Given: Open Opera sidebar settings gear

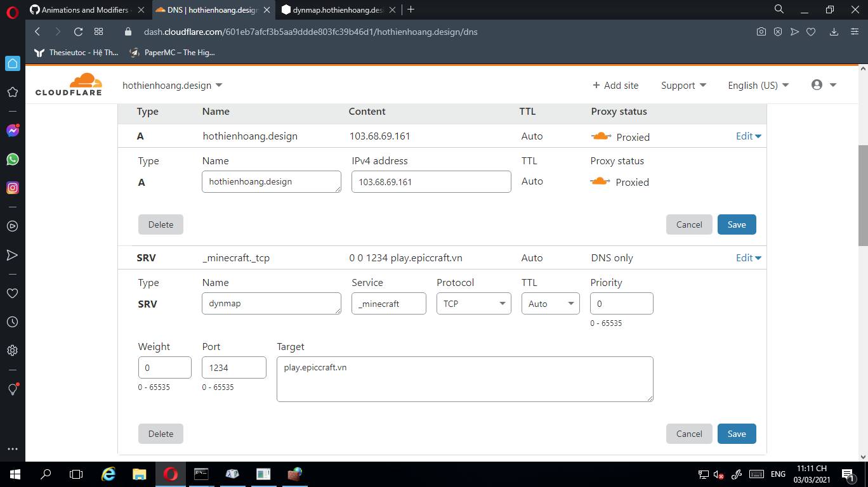Looking at the screenshot, I should click(12, 350).
